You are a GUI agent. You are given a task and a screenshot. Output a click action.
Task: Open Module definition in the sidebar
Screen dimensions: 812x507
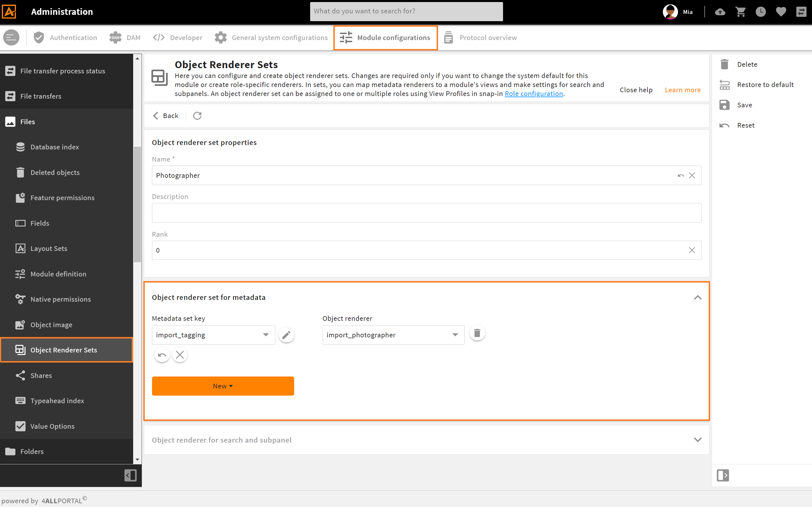(66, 274)
